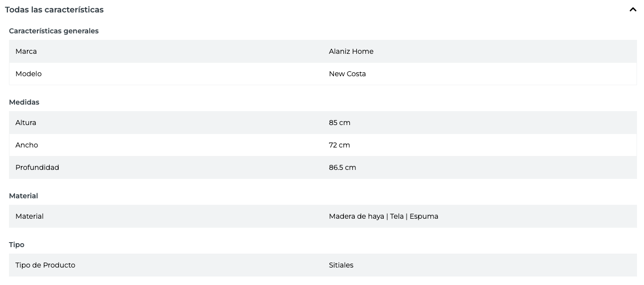Viewport: 644px width, 285px height.
Task: Click the "Altura" row label
Action: pyautogui.click(x=26, y=123)
